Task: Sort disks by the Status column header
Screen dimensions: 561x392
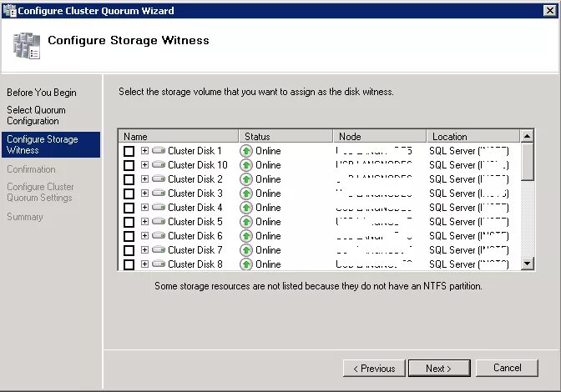Action: pos(286,136)
